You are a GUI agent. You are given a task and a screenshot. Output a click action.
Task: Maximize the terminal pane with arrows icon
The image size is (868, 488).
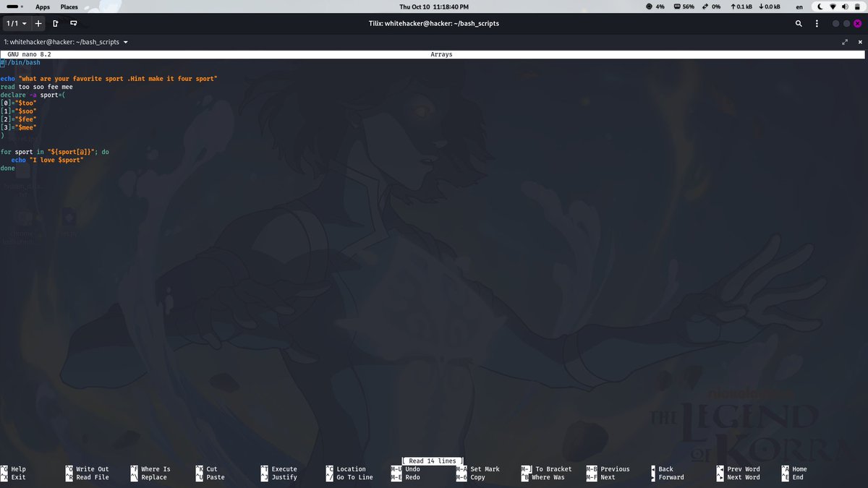pyautogui.click(x=845, y=42)
